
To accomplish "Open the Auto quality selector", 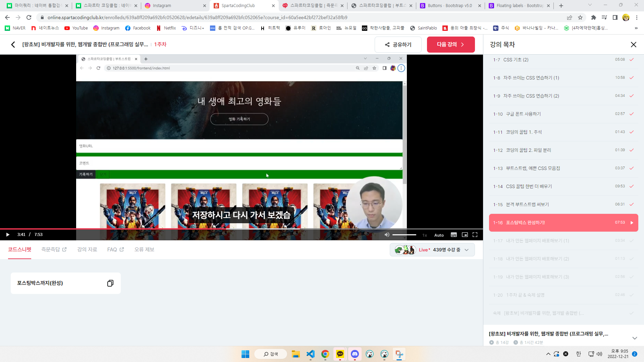I will click(439, 235).
